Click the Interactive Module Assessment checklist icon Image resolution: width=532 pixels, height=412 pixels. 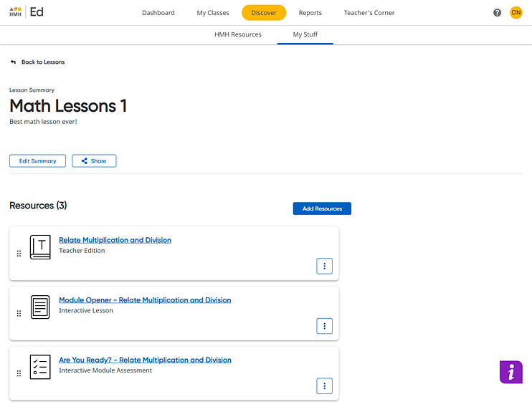(40, 367)
